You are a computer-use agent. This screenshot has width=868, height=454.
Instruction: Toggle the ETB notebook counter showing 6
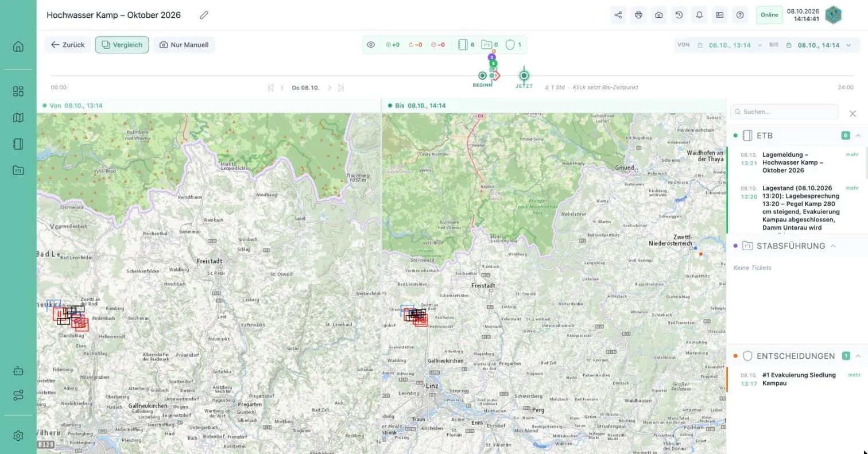[467, 45]
